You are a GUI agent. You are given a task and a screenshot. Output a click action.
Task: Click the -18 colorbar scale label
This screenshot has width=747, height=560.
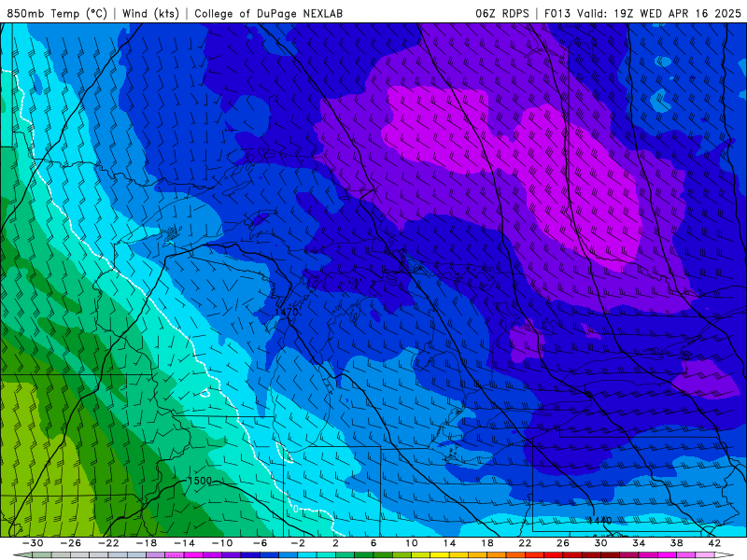147,543
